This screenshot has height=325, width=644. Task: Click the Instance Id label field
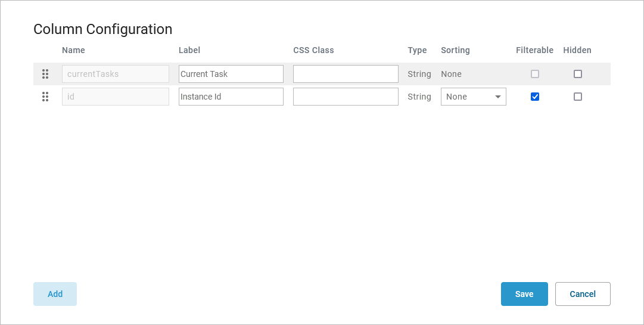231,97
